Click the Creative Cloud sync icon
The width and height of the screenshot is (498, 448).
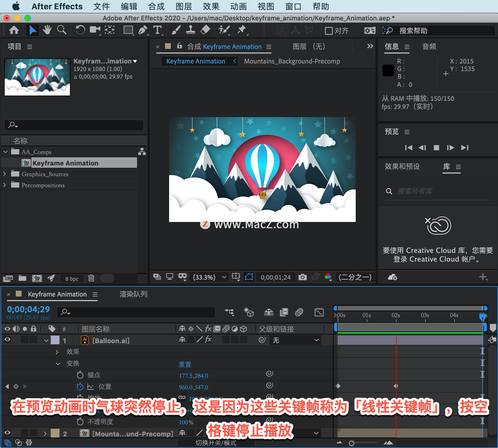(x=392, y=277)
